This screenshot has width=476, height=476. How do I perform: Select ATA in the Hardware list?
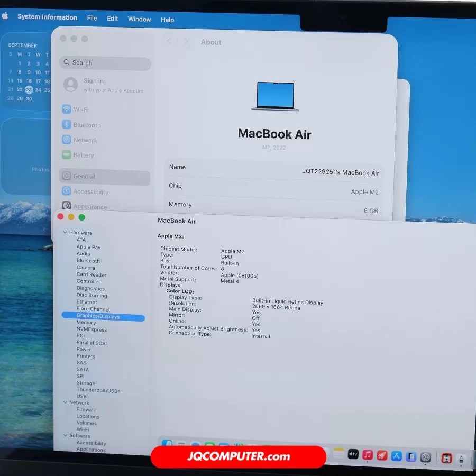81,240
